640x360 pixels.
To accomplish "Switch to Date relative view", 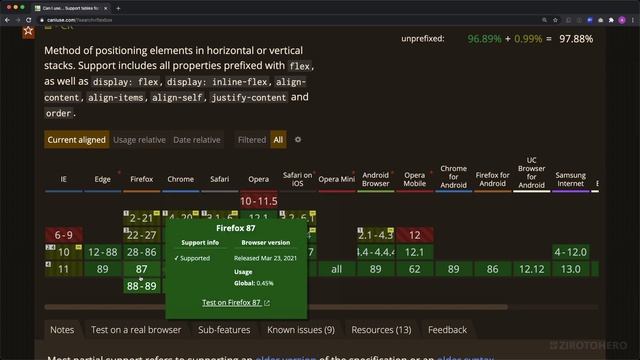I will 197,140.
